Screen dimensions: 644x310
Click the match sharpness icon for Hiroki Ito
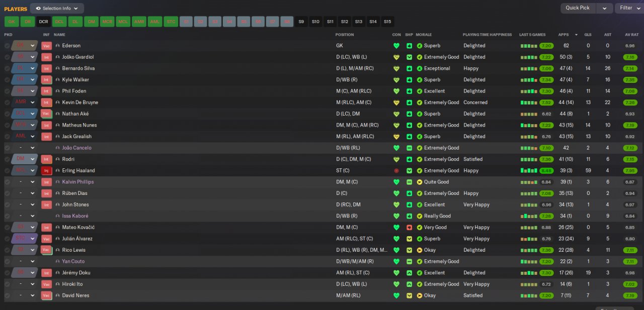[x=409, y=284]
